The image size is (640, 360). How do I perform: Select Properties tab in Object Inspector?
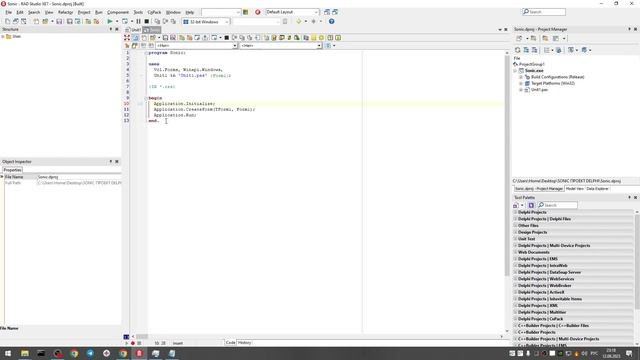pos(12,170)
